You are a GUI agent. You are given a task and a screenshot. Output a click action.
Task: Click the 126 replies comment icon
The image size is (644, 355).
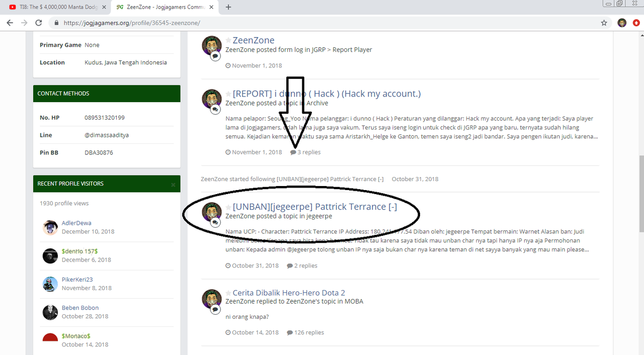click(290, 333)
